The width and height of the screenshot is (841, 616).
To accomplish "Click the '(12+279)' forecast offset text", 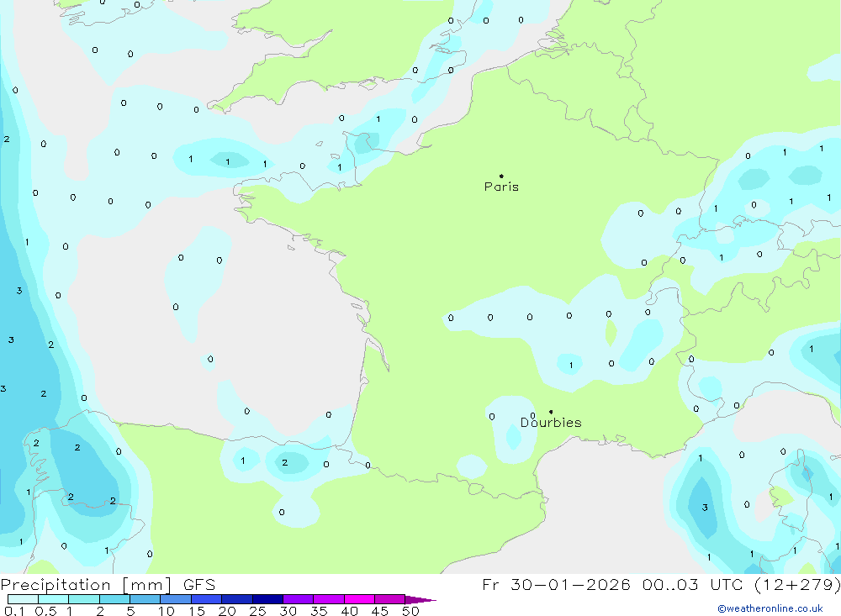I will pyautogui.click(x=797, y=584).
